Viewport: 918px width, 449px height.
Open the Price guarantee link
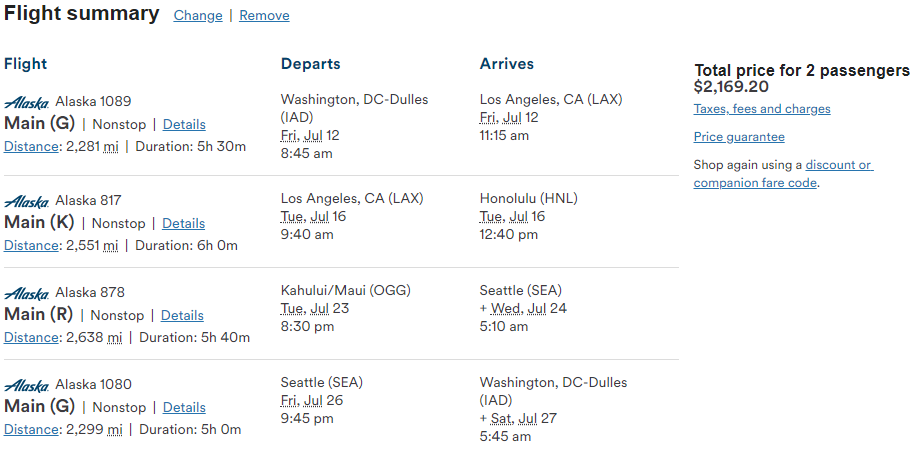tap(739, 137)
